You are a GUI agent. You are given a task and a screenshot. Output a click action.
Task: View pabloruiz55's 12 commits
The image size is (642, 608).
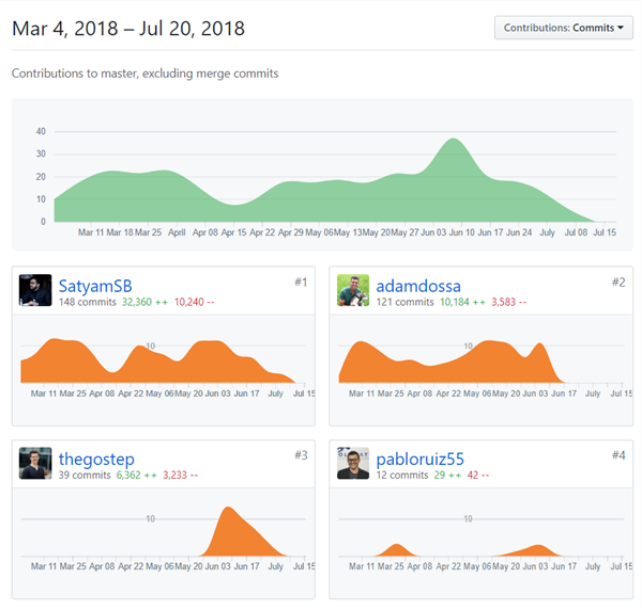(402, 475)
